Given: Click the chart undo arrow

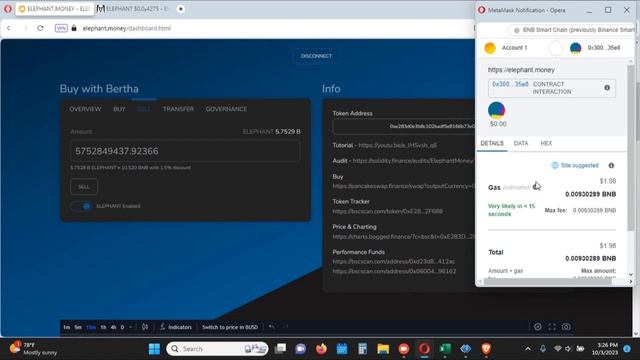Looking at the screenshot, I should pyautogui.click(x=271, y=327).
